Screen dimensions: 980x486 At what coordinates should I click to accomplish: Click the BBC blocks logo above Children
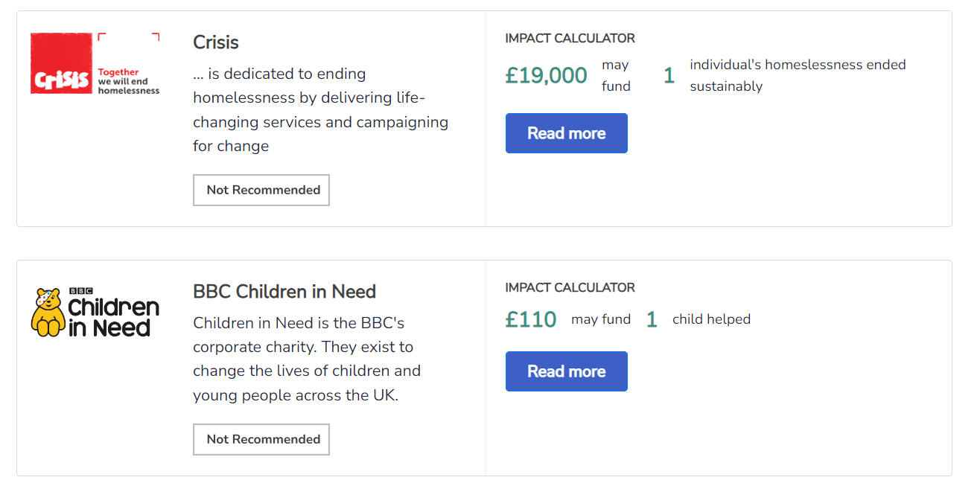[x=80, y=291]
